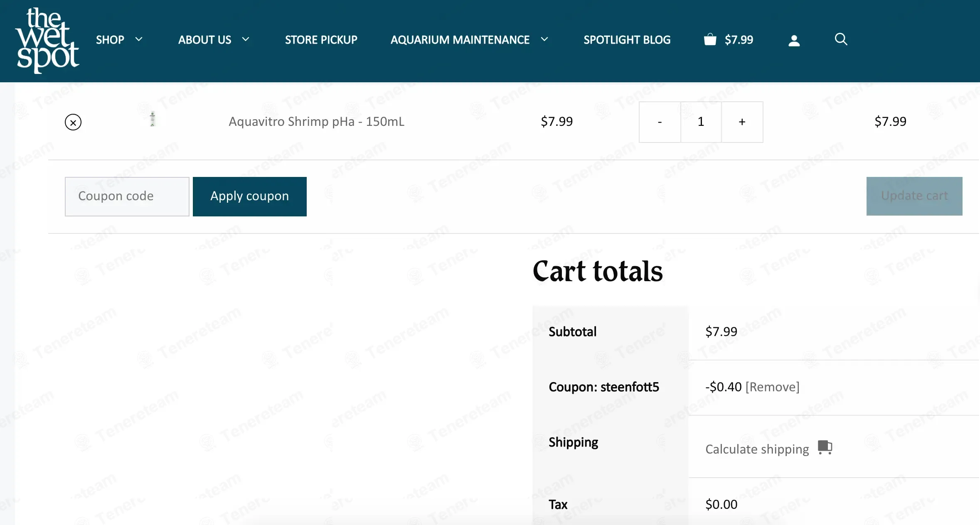Open the Spotlight Blog menu item
Screen dimensions: 980x525
pos(627,40)
